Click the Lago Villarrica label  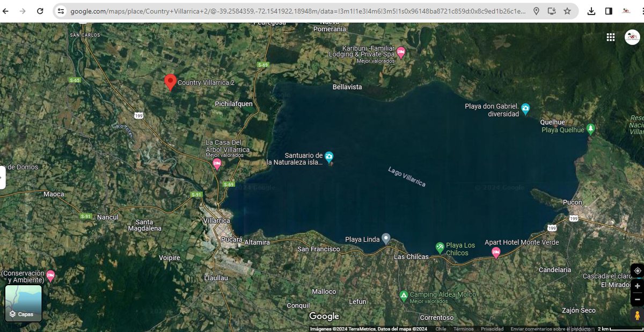click(407, 177)
